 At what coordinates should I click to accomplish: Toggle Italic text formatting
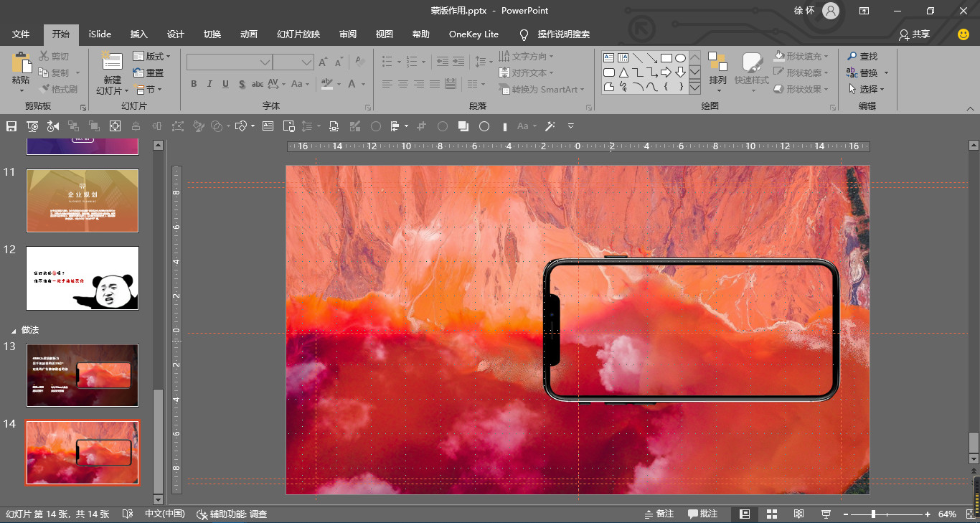209,84
